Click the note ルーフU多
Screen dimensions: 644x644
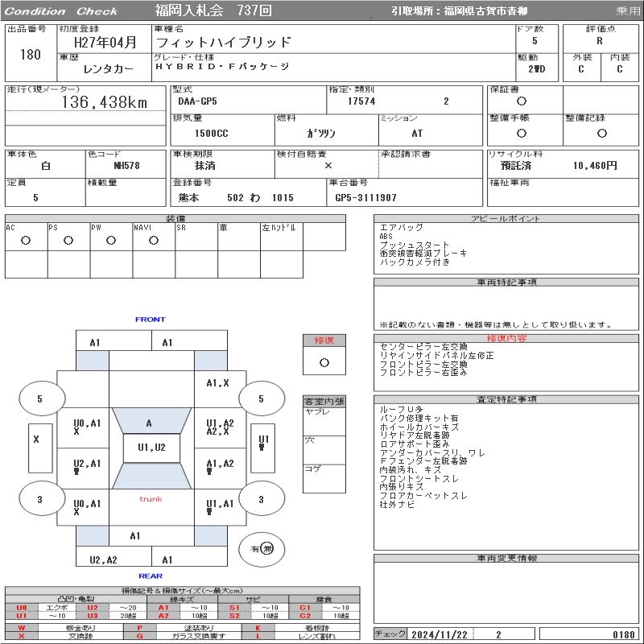pyautogui.click(x=401, y=410)
